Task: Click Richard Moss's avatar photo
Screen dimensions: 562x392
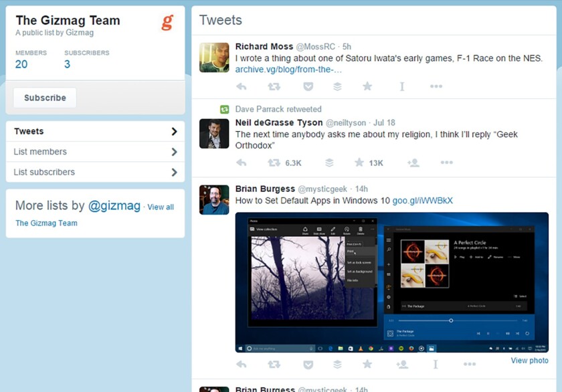Action: (214, 58)
